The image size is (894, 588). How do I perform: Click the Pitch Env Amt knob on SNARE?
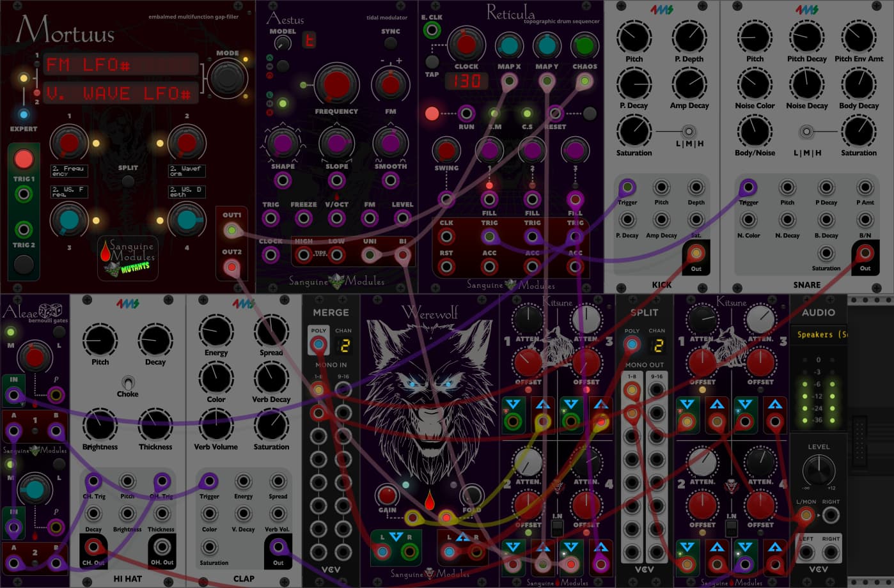[x=859, y=37]
